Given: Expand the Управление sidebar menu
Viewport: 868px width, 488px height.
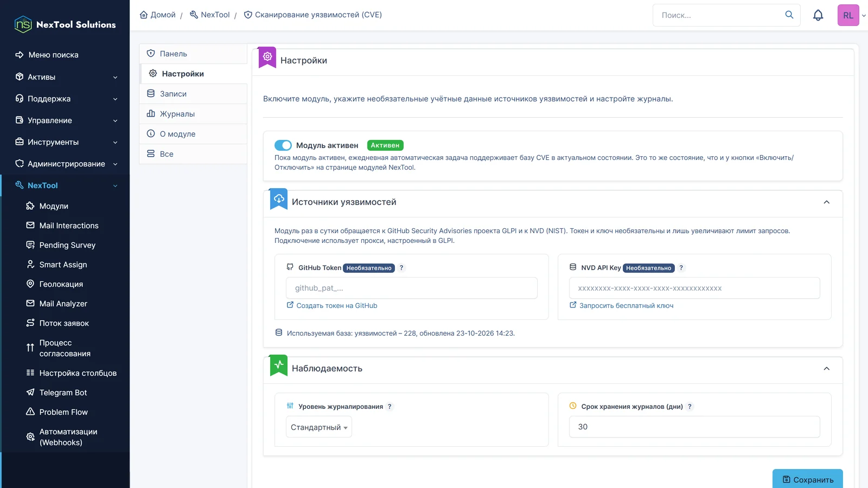Looking at the screenshot, I should [x=65, y=120].
